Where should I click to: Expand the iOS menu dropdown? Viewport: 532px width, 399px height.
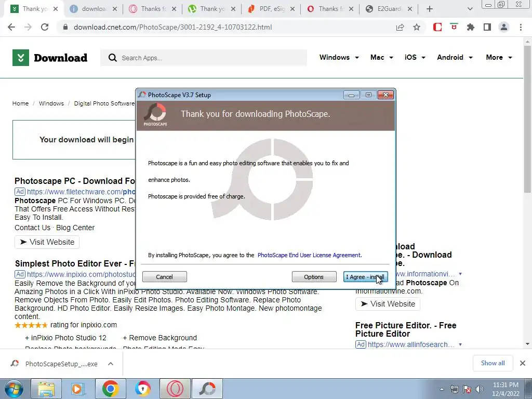415,57
